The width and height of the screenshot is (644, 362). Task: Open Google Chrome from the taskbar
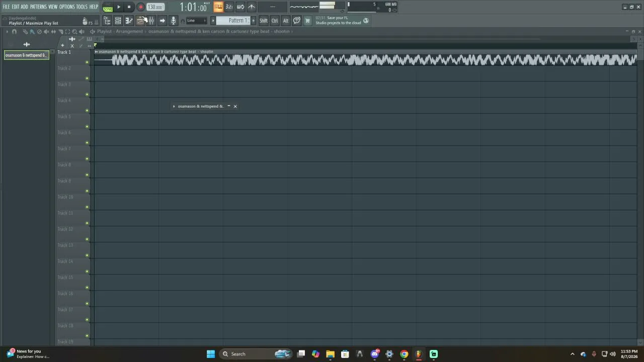[404, 354]
